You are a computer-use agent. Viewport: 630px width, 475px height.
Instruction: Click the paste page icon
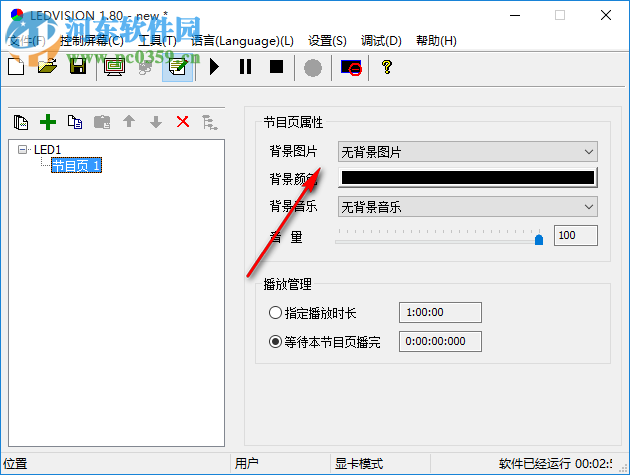(x=102, y=122)
